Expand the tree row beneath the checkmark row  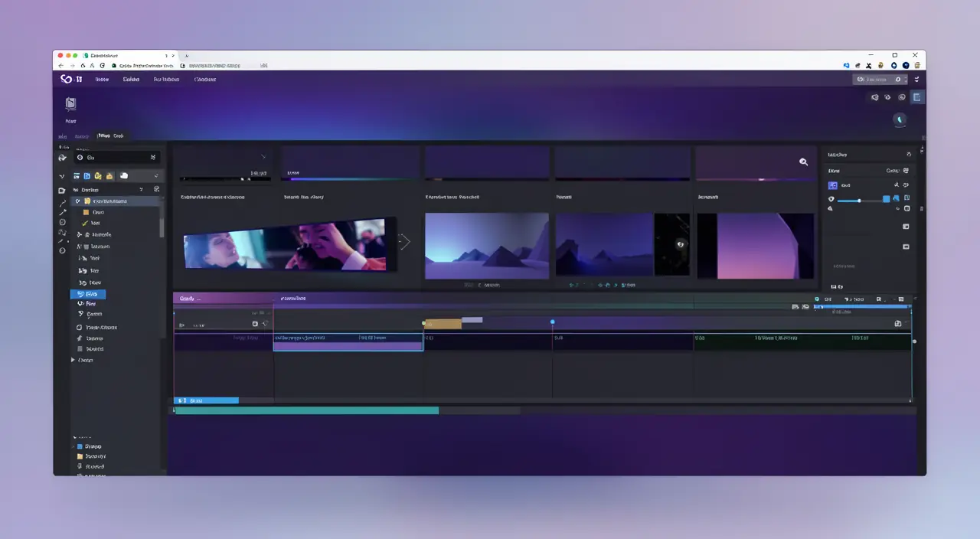(80, 234)
